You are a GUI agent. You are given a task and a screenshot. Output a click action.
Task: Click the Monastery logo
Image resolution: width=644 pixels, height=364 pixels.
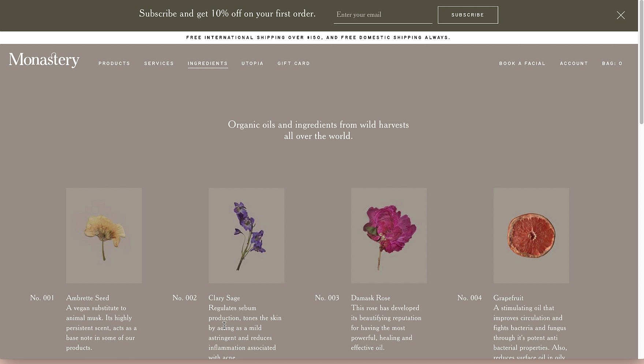[44, 60]
